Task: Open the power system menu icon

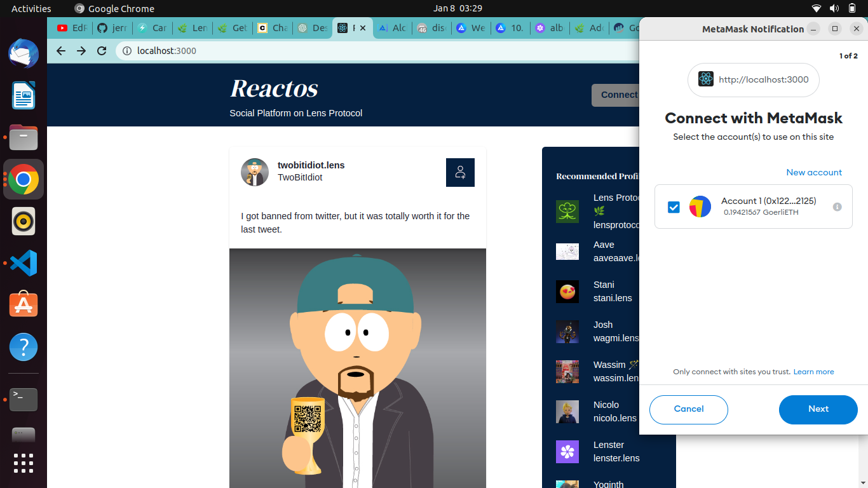Action: [851, 8]
